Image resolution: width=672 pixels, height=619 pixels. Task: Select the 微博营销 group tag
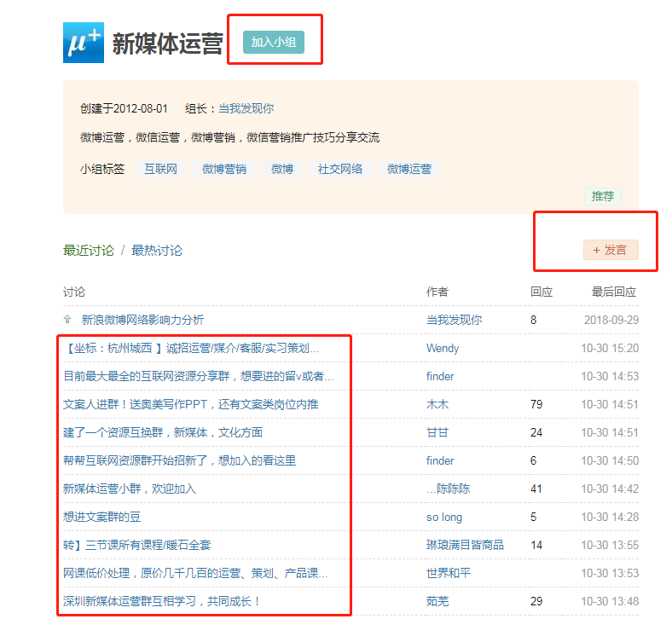[x=224, y=169]
